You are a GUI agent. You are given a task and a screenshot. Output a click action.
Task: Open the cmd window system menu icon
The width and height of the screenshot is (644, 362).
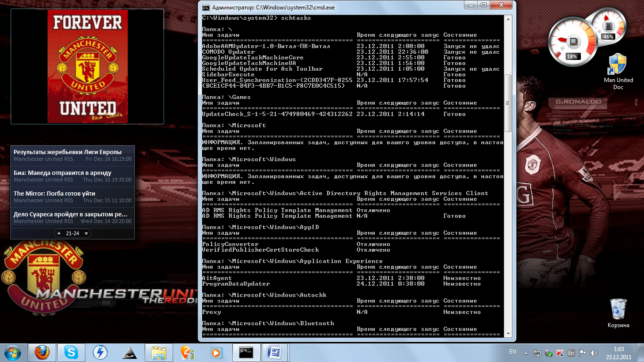(206, 7)
